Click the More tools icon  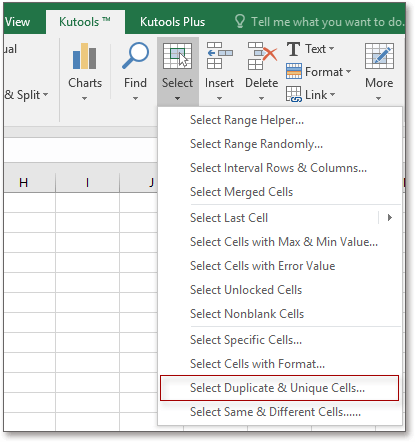tap(379, 56)
